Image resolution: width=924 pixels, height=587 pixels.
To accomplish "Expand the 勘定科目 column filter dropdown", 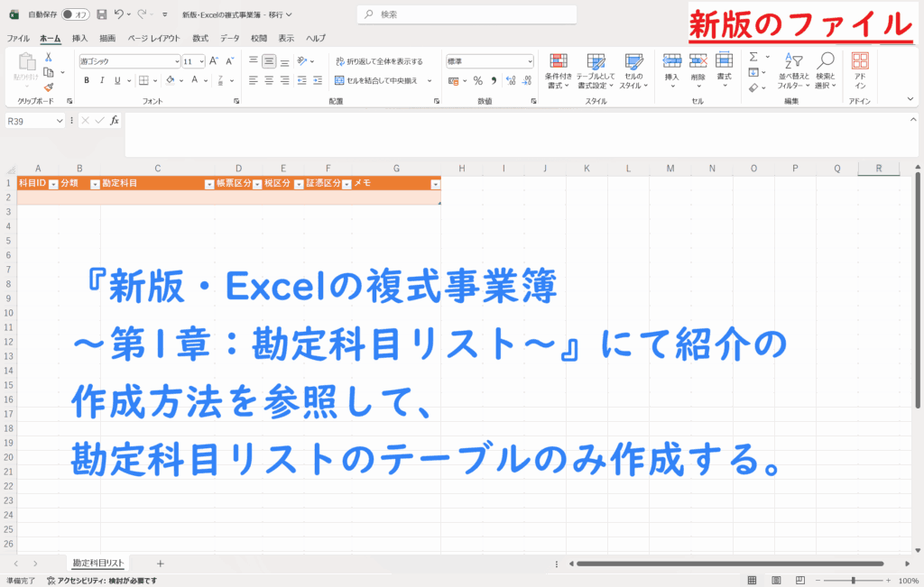I will 208,183.
